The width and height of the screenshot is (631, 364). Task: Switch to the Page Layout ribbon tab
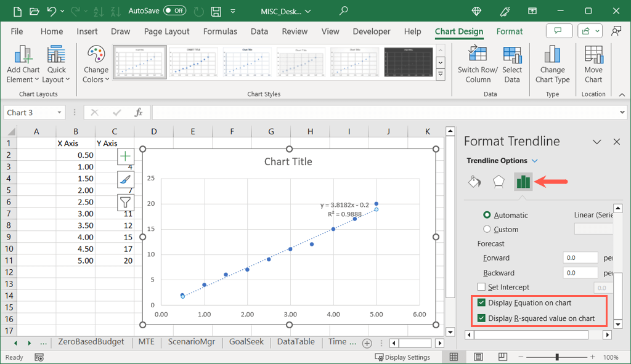pos(166,31)
